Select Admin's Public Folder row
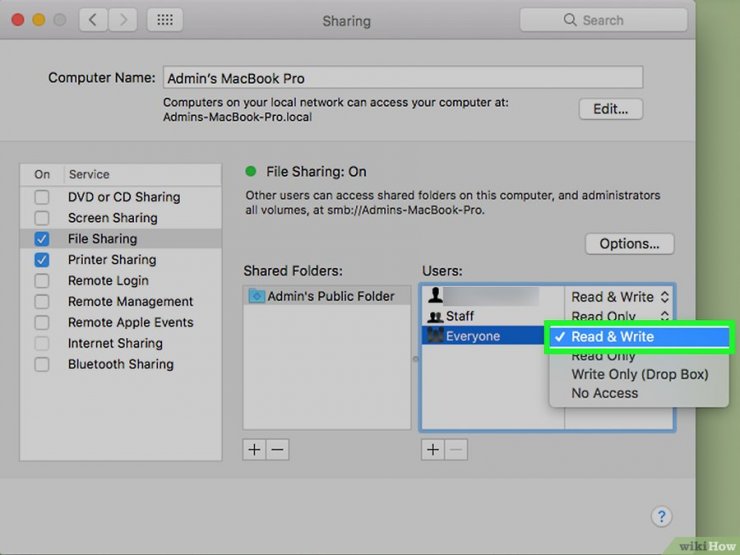 coord(327,296)
